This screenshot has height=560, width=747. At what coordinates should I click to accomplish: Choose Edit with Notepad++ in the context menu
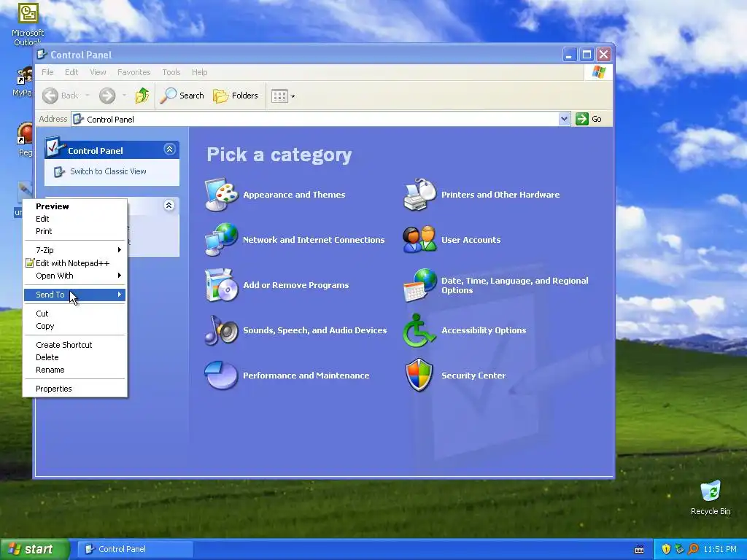(x=75, y=262)
